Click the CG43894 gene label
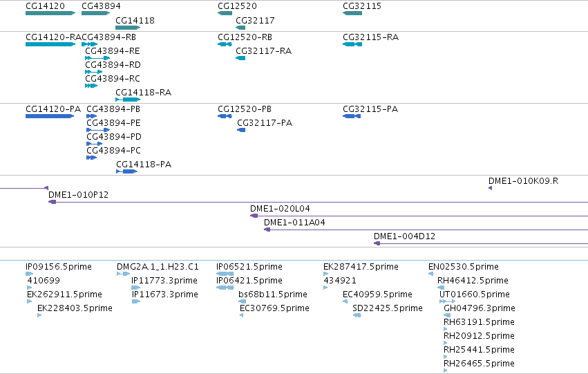The height and width of the screenshot is (374, 588). [x=101, y=6]
